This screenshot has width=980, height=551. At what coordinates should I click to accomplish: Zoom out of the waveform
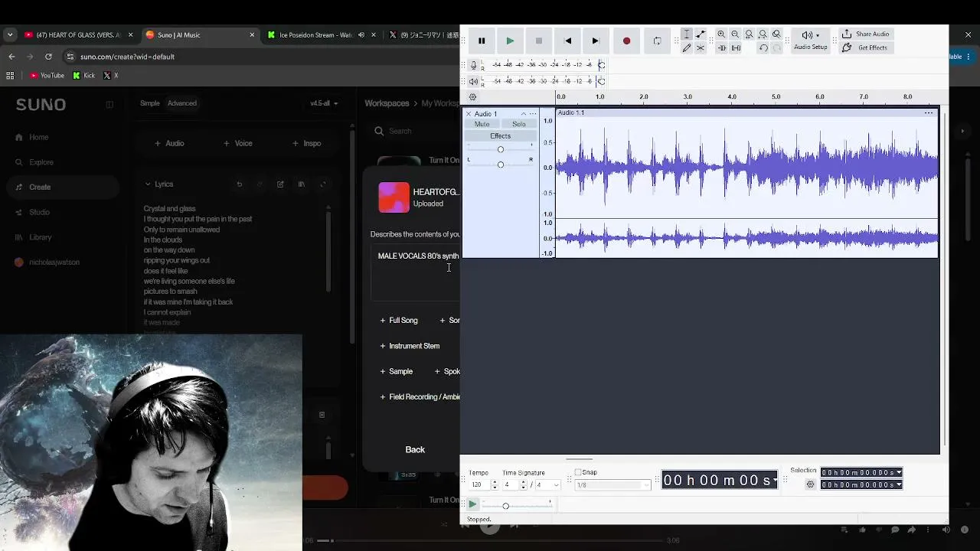pos(735,34)
